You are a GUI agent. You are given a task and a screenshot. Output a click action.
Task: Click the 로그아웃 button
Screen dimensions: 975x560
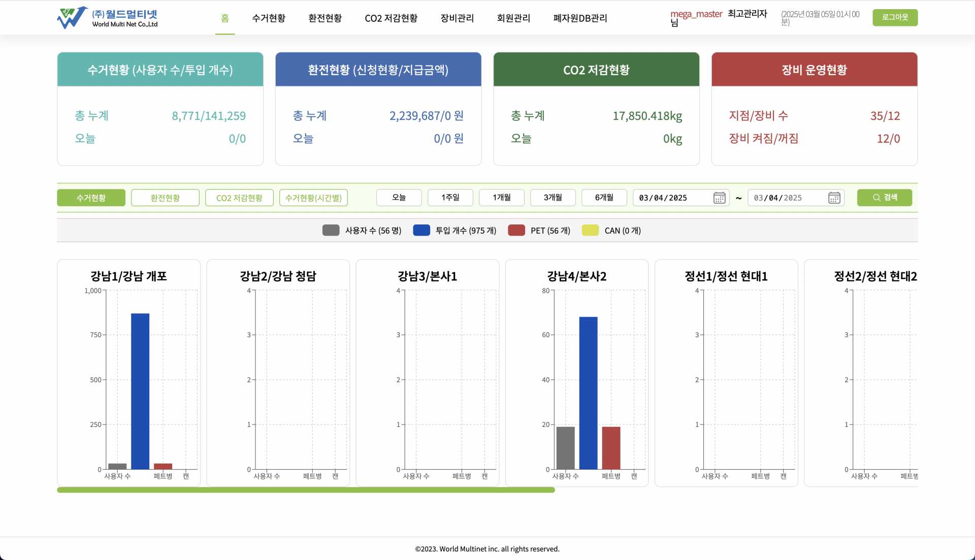click(895, 17)
